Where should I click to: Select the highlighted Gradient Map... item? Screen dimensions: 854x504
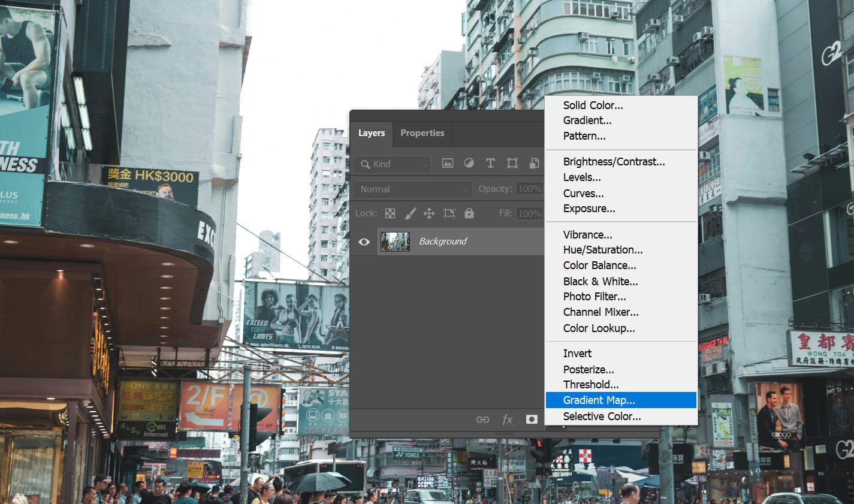coord(621,400)
